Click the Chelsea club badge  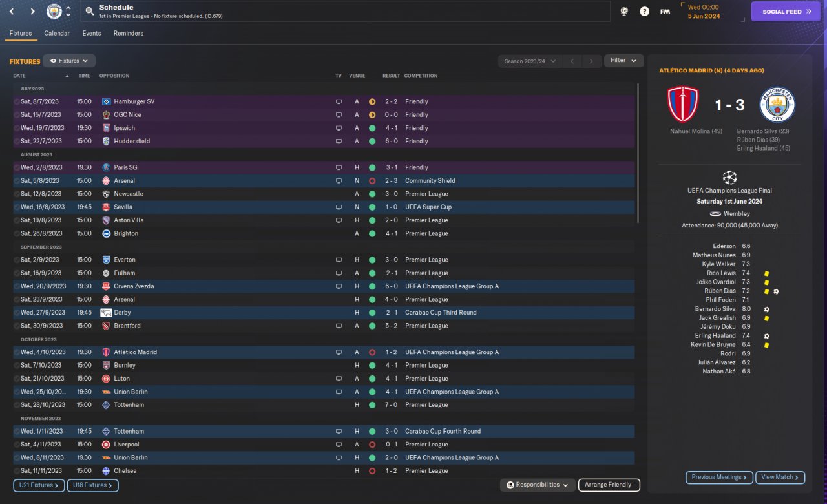[x=107, y=471]
